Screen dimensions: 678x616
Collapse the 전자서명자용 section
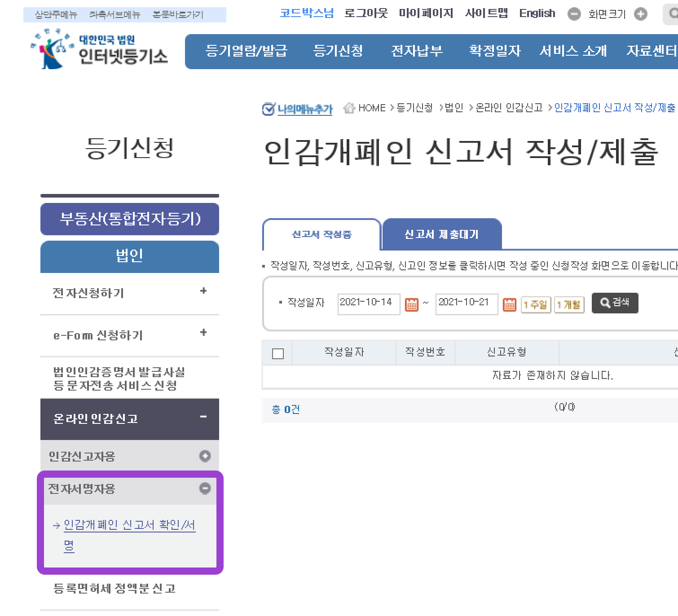pyautogui.click(x=205, y=489)
